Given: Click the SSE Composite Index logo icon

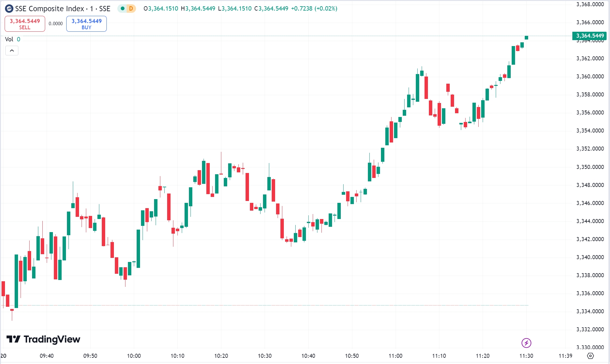Looking at the screenshot, I should pyautogui.click(x=9, y=9).
